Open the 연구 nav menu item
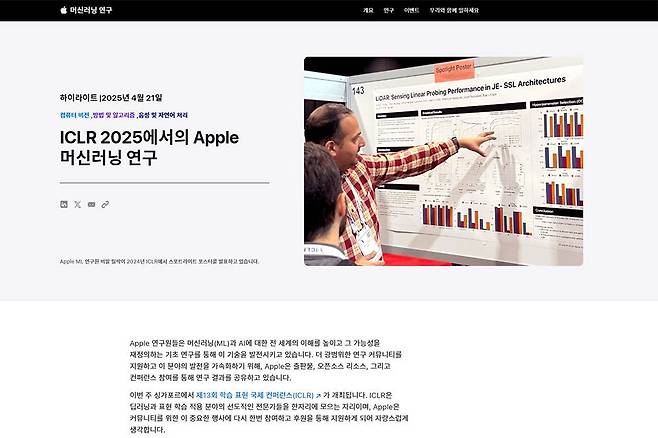Viewport: 658px width, 438px height. [x=389, y=10]
